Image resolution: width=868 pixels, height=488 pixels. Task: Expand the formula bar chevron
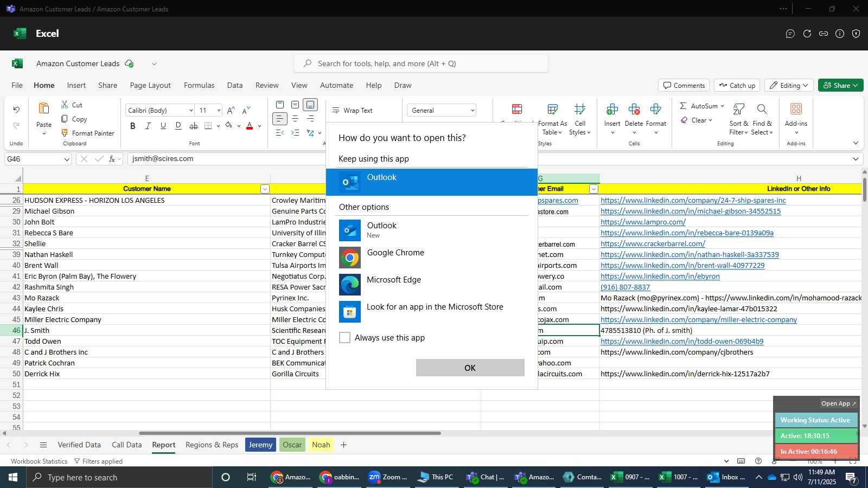pos(856,159)
